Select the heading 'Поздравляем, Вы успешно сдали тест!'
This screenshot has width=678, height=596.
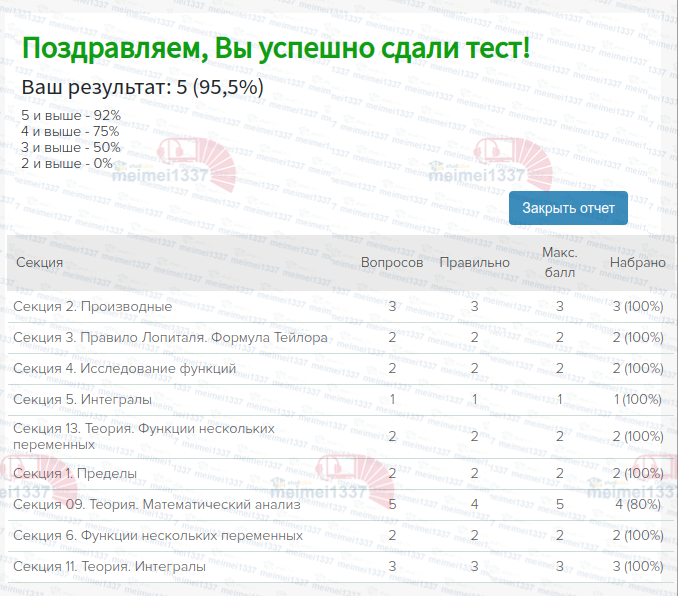tap(276, 48)
